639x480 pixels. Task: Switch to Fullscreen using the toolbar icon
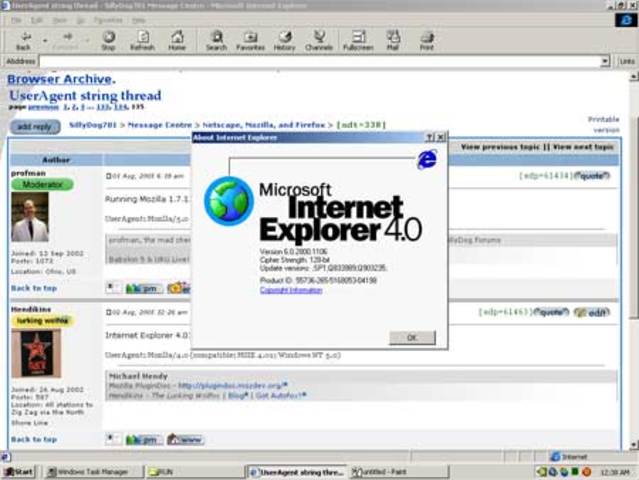pyautogui.click(x=358, y=41)
